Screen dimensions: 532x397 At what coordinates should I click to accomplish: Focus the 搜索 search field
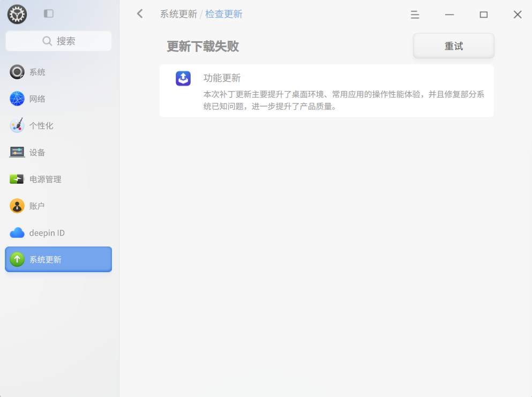click(59, 41)
